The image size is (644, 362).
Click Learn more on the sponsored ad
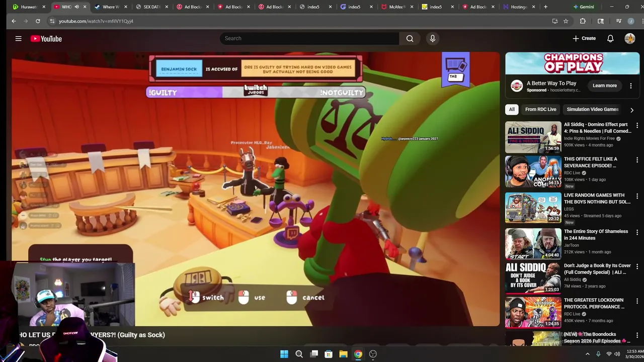point(604,85)
